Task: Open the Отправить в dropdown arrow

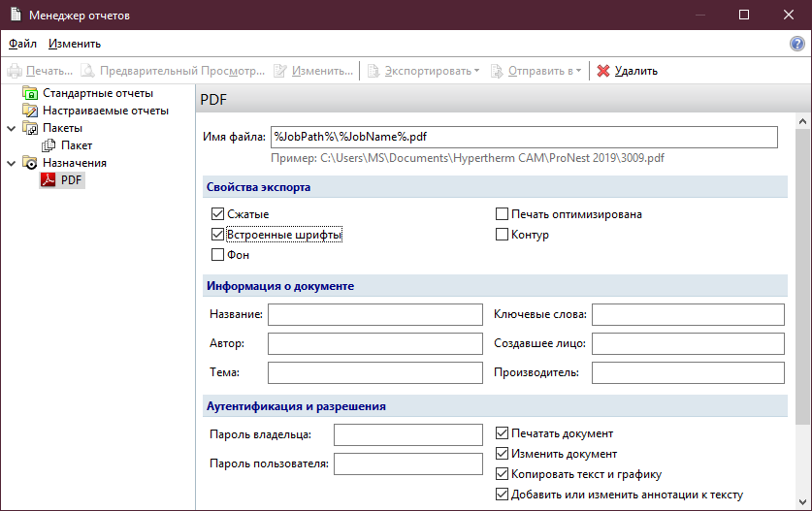Action: point(578,71)
